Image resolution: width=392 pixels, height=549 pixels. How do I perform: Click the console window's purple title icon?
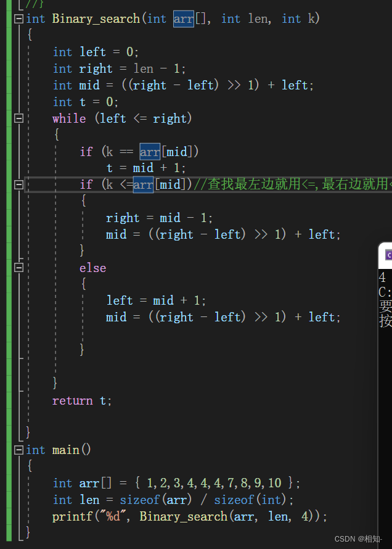pyautogui.click(x=388, y=255)
